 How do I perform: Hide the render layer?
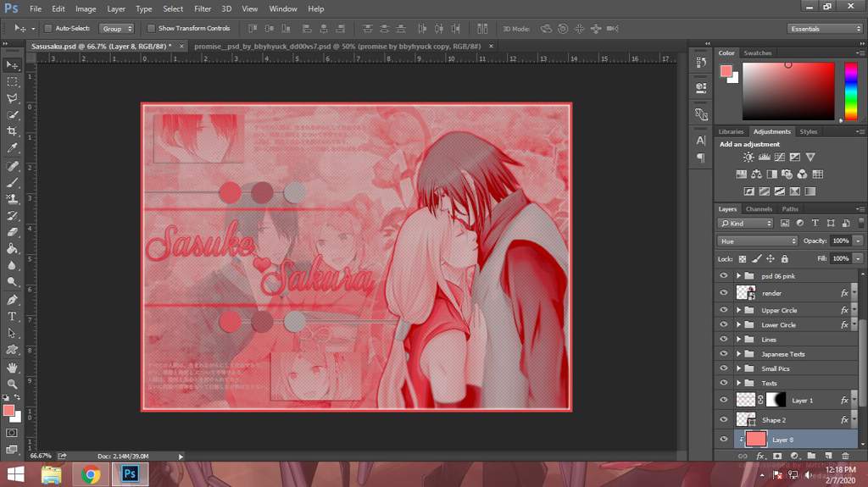pos(724,293)
